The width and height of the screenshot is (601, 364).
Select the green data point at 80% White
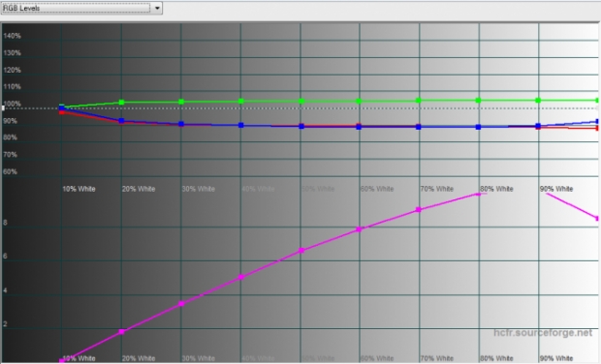click(478, 101)
